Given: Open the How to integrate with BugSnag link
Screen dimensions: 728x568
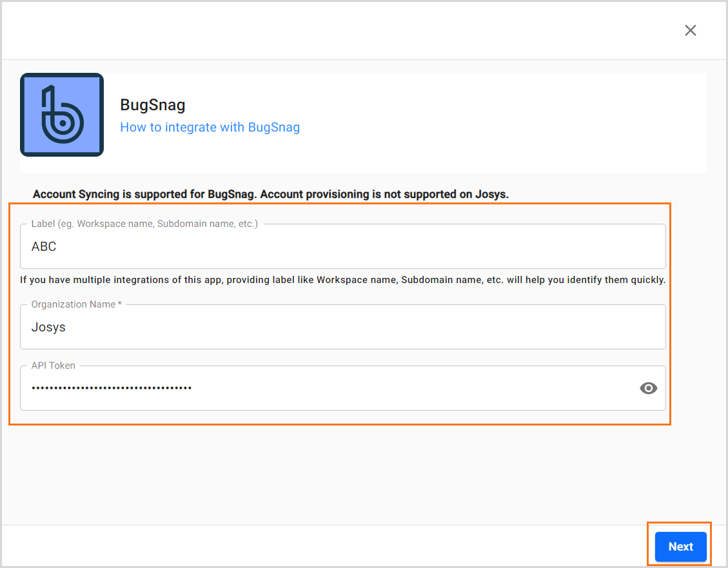Looking at the screenshot, I should pos(210,127).
